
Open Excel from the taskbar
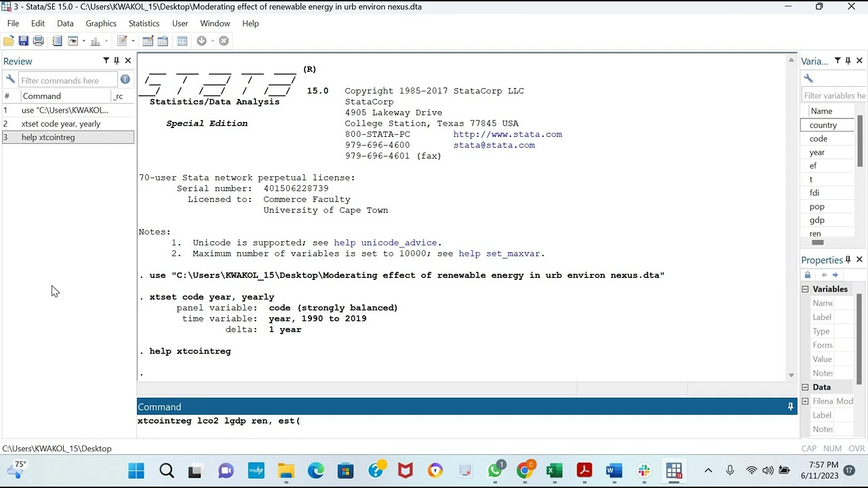pyautogui.click(x=554, y=470)
